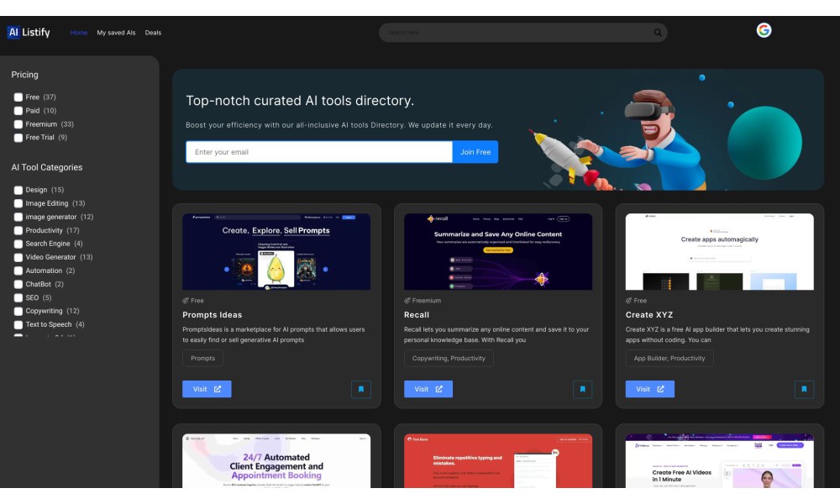840x504 pixels.
Task: Click the Top-notch curated AI tools heading
Action: point(300,101)
